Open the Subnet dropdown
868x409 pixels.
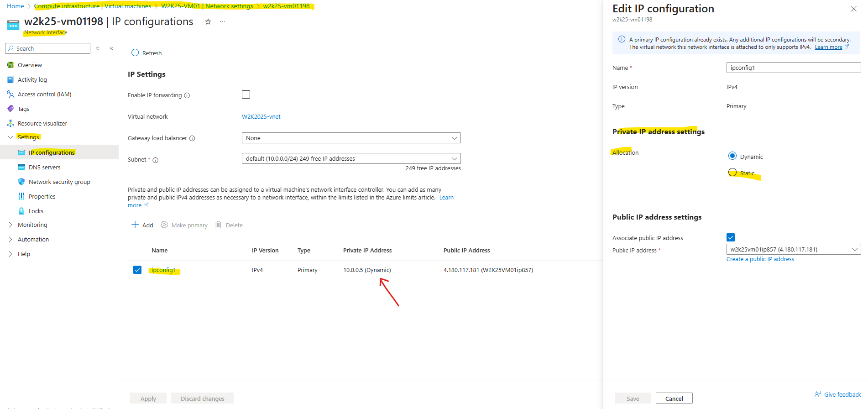tap(351, 158)
